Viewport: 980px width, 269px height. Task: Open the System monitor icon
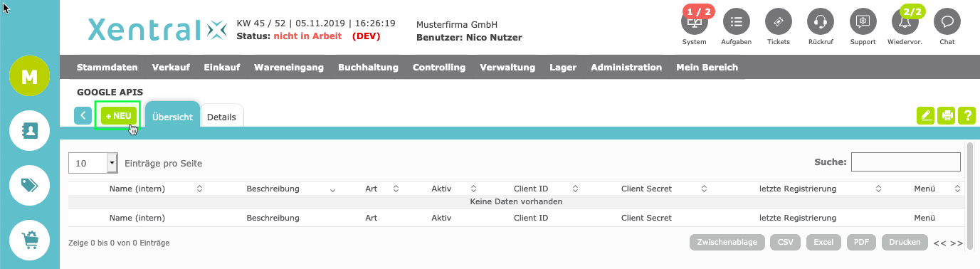point(695,22)
